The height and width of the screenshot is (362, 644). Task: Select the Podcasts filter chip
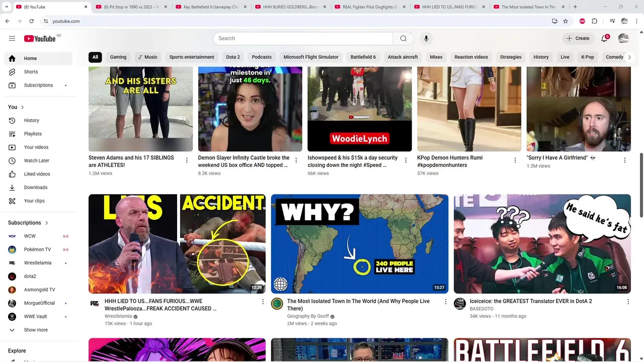coord(262,57)
